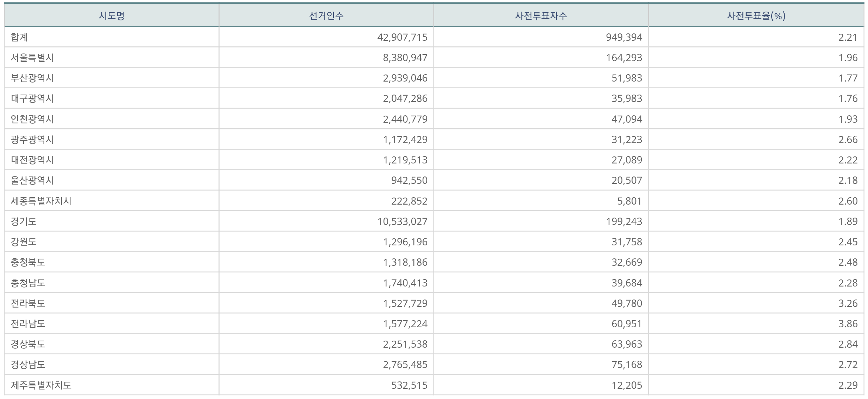
Task: Click 전라남도 early voting rate 3.86
Action: tap(848, 324)
